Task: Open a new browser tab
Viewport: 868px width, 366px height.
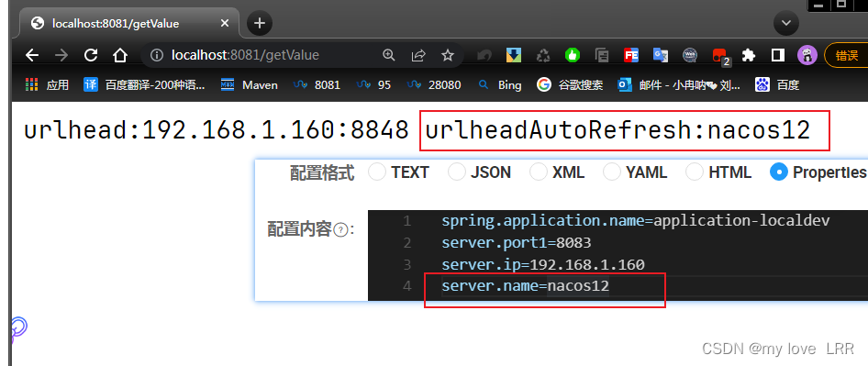Action: click(x=259, y=23)
